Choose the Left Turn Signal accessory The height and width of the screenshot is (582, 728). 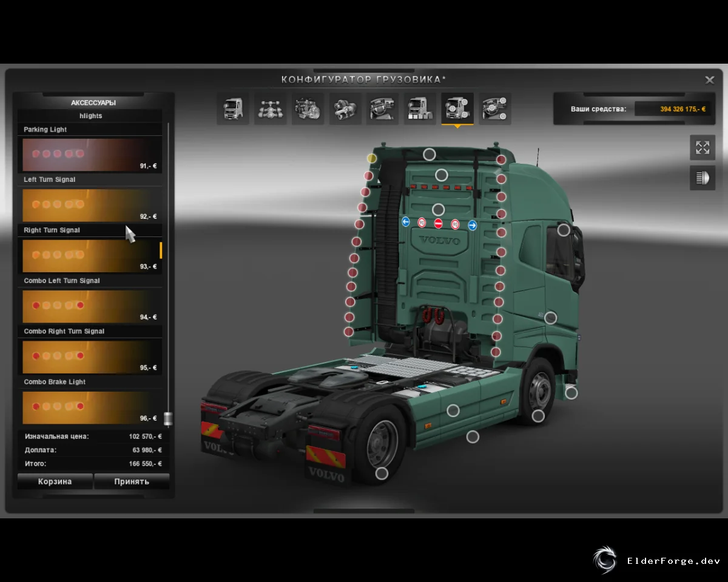(92, 206)
